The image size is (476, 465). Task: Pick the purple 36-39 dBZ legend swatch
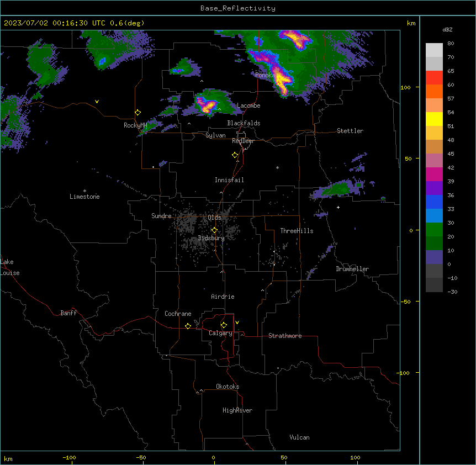(434, 188)
